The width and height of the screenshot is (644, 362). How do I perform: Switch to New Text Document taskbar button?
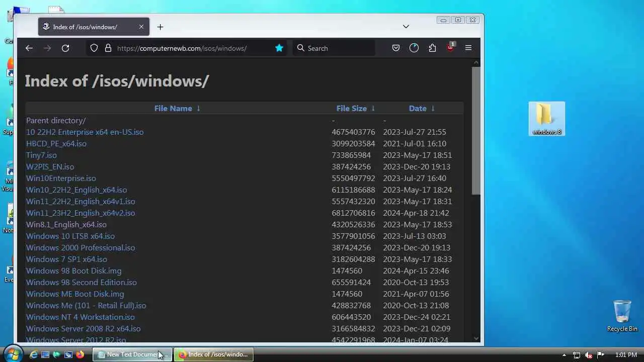click(132, 354)
